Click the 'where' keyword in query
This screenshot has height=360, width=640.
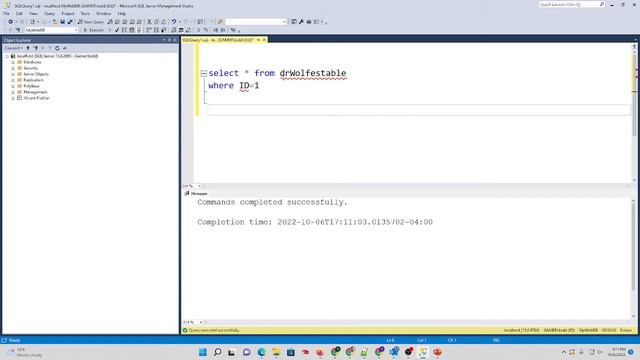tap(221, 86)
